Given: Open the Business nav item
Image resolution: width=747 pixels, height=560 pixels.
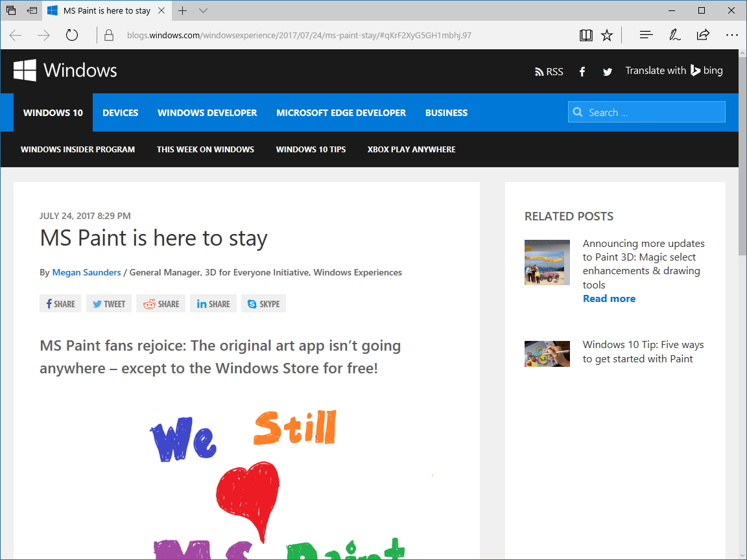Looking at the screenshot, I should (x=446, y=112).
